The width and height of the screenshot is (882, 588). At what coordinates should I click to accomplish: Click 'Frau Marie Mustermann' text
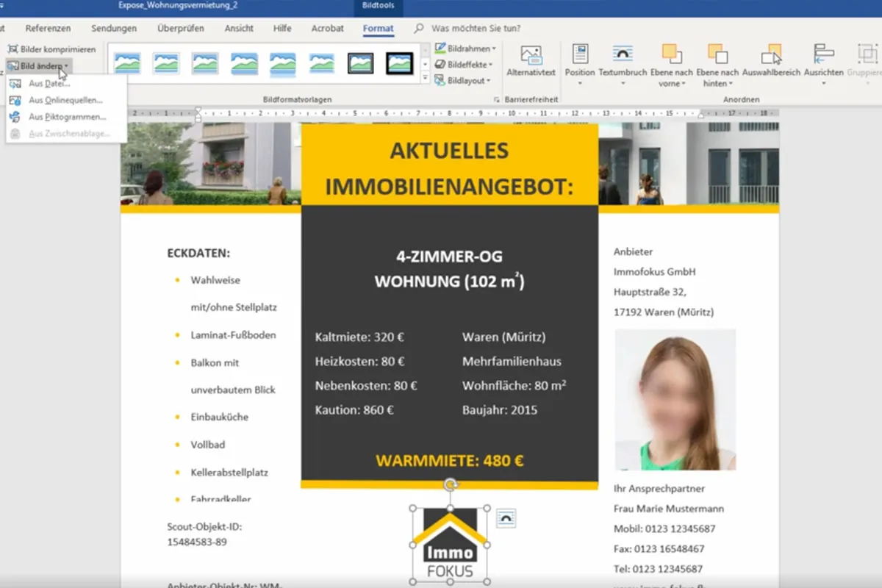(669, 509)
